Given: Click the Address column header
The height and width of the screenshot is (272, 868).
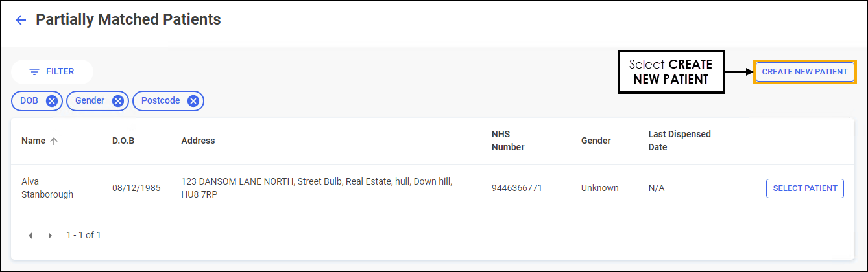Looking at the screenshot, I should pyautogui.click(x=198, y=141).
